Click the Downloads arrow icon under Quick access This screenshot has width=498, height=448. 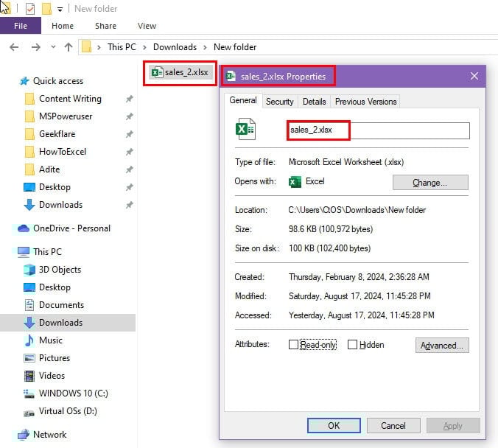coord(29,205)
